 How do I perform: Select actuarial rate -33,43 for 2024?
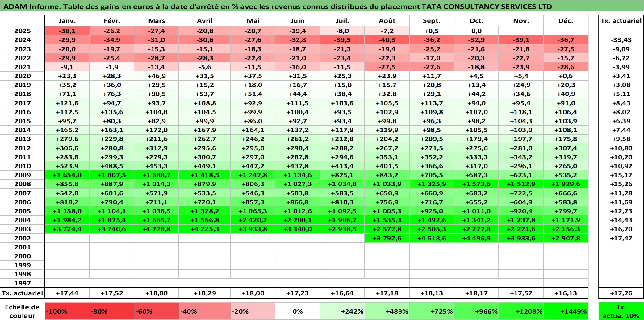click(x=621, y=40)
